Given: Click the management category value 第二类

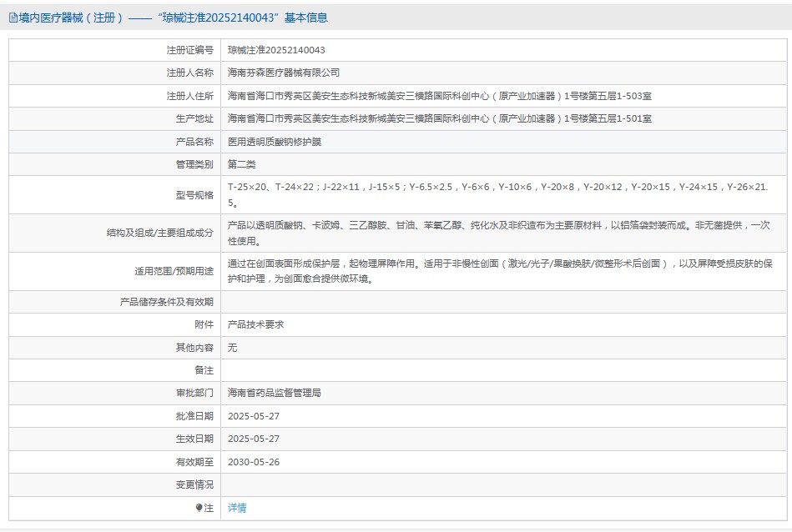Looking at the screenshot, I should click(x=242, y=165).
